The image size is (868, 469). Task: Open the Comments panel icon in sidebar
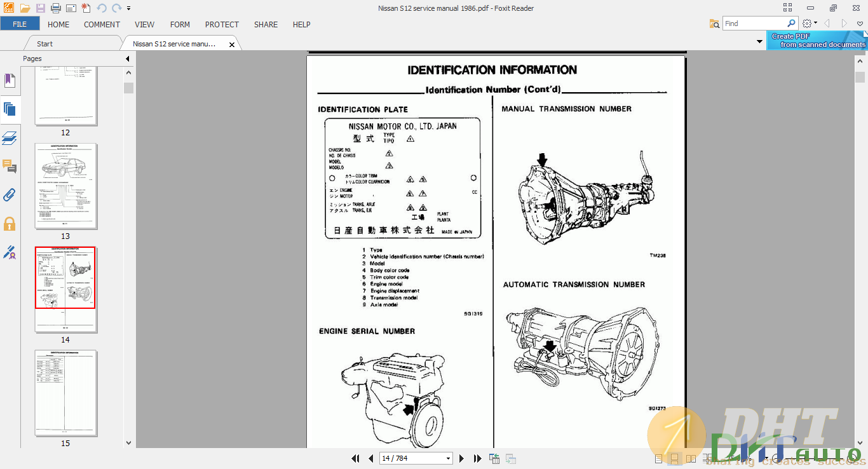pyautogui.click(x=10, y=167)
